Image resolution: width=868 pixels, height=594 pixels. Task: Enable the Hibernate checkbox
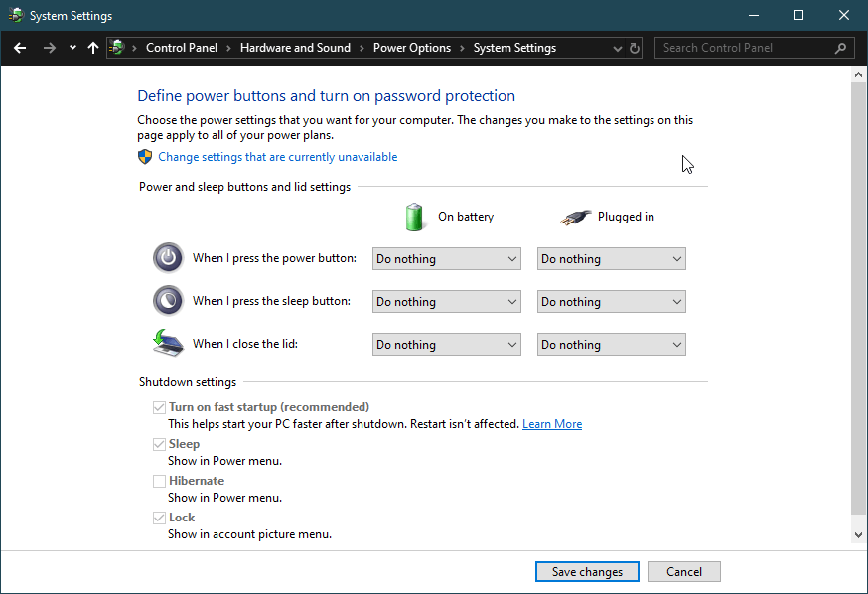(160, 481)
